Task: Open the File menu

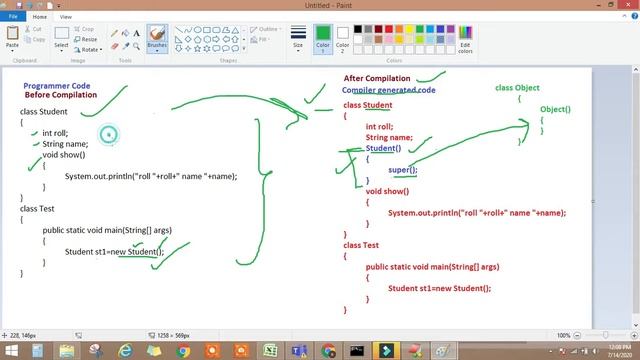Action: pos(13,17)
